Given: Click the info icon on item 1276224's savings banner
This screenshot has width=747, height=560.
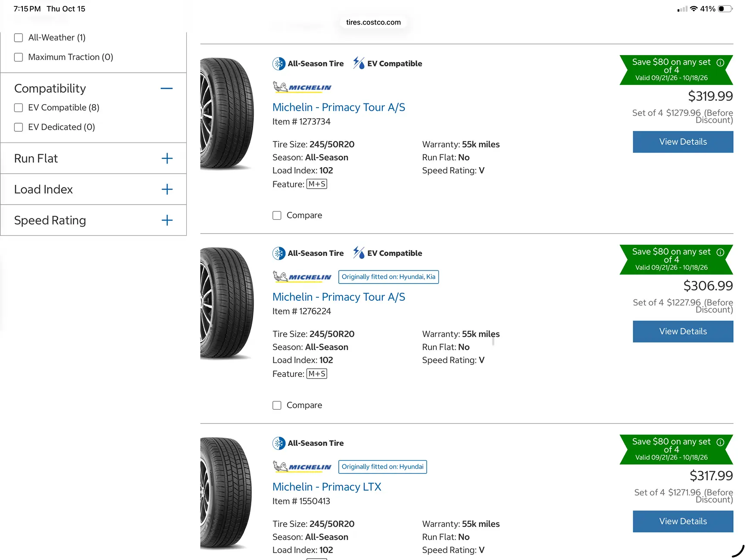Looking at the screenshot, I should 720,252.
